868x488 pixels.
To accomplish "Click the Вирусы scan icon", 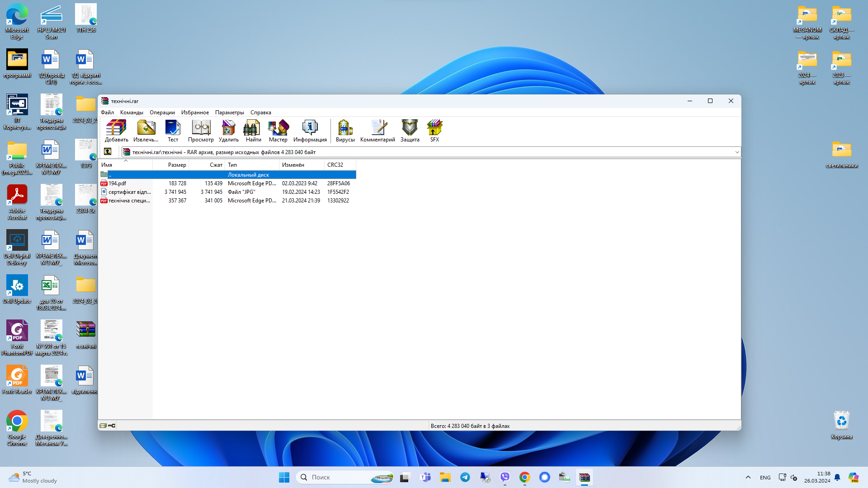I will click(345, 131).
